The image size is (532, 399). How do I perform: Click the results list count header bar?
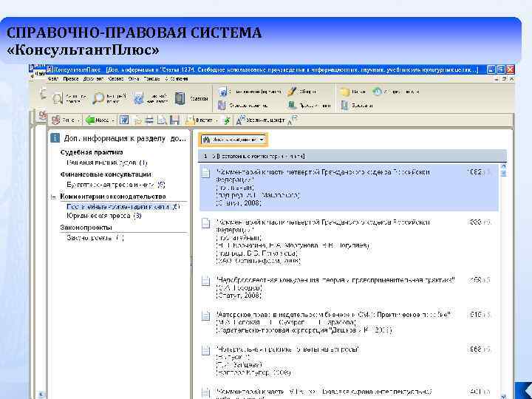tap(352, 156)
